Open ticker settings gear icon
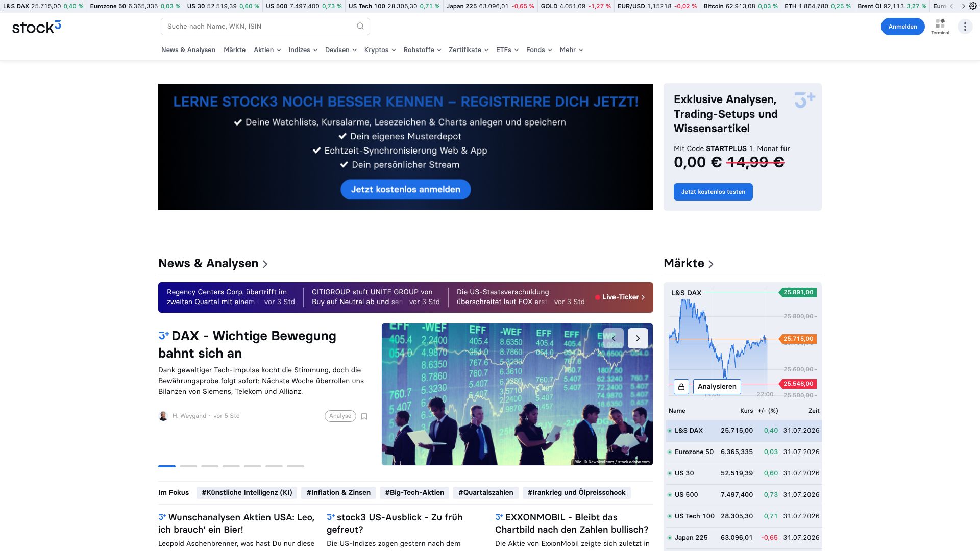Screen dimensions: 980x551 pos(973,6)
